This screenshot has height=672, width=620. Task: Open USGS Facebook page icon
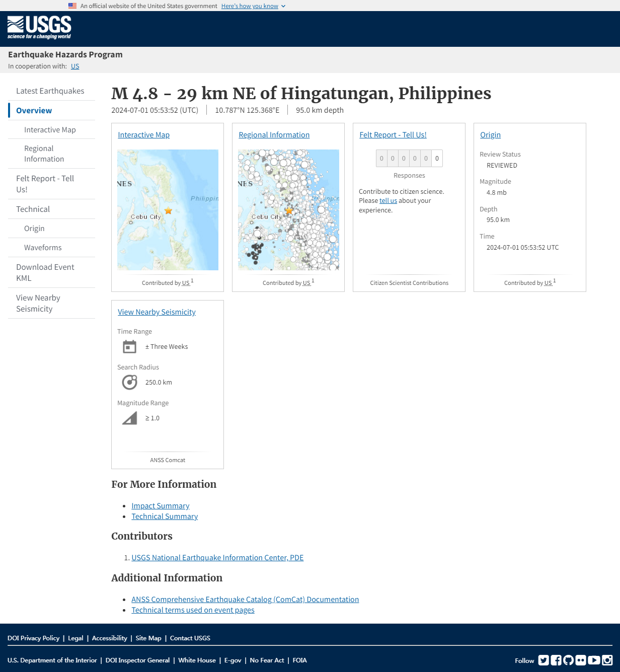[556, 660]
